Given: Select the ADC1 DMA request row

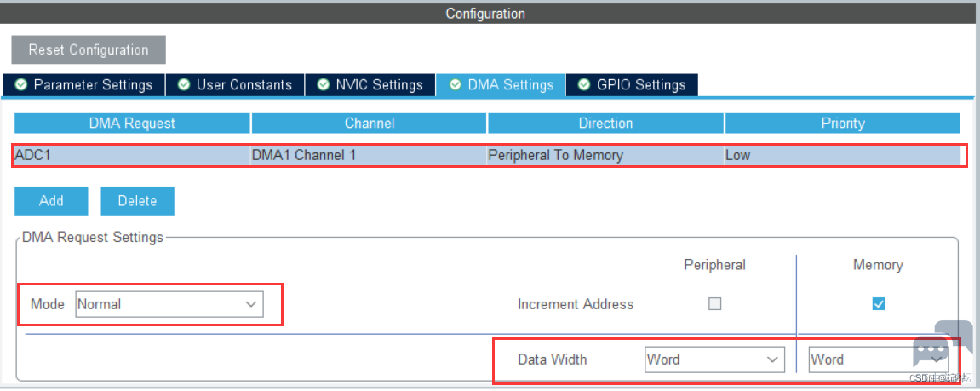Looking at the screenshot, I should (487, 155).
